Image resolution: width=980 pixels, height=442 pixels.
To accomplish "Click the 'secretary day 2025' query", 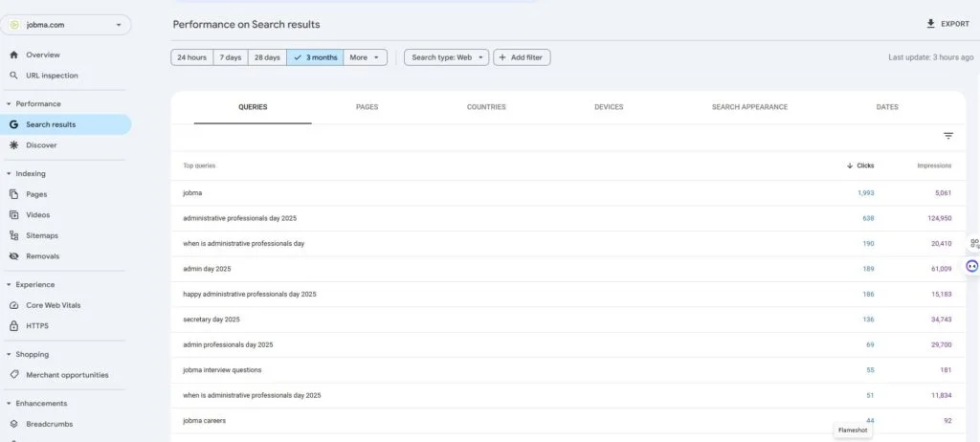I will 212,320.
